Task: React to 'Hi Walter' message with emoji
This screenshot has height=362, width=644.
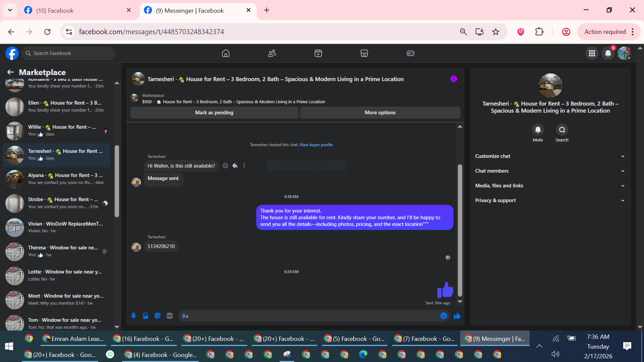Action: [x=225, y=166]
